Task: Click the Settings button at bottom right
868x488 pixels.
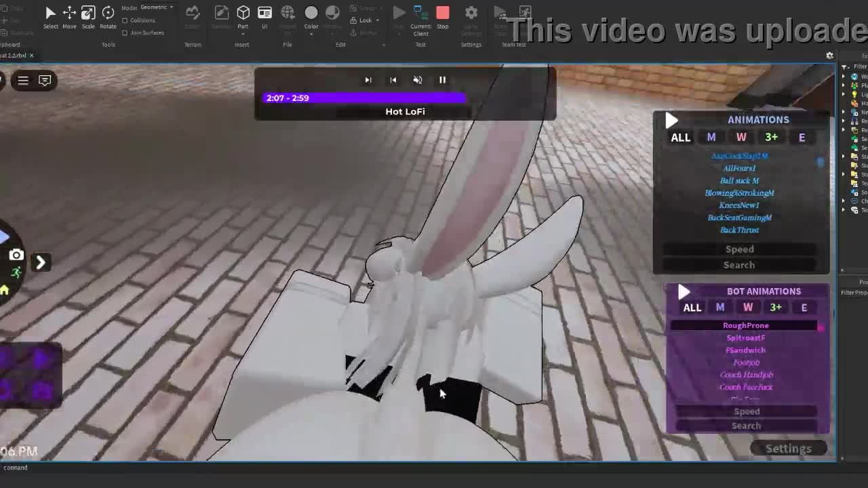Action: [788, 449]
